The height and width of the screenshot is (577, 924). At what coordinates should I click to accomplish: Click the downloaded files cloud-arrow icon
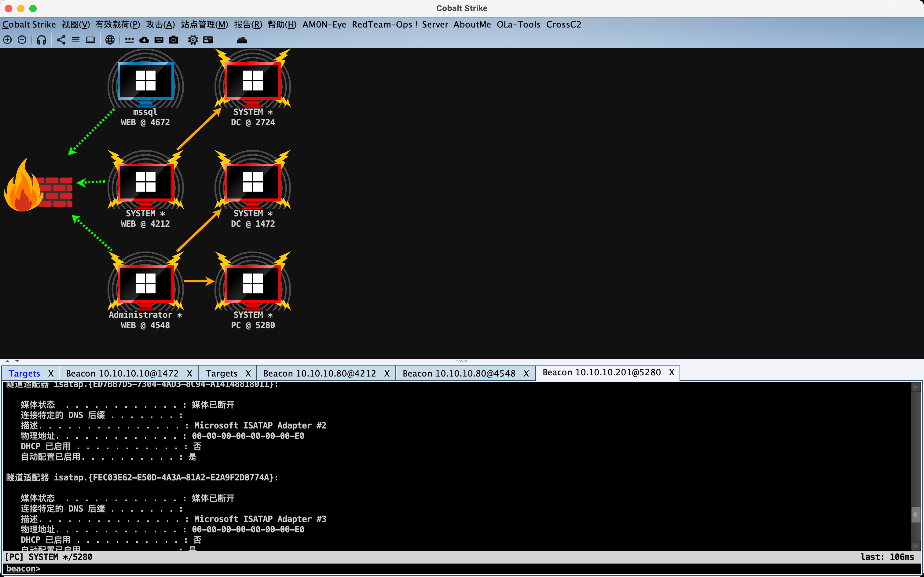(x=144, y=40)
